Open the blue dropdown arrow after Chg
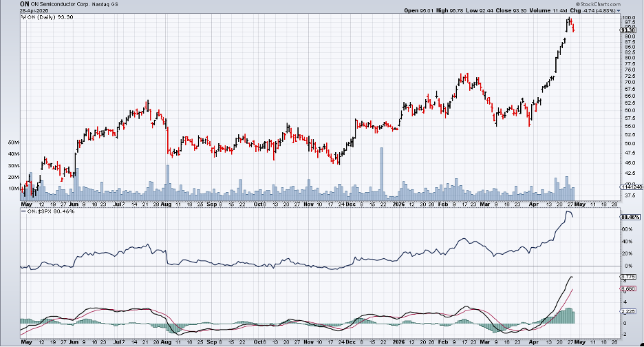Viewport: 644px width, 347px height. (x=619, y=11)
